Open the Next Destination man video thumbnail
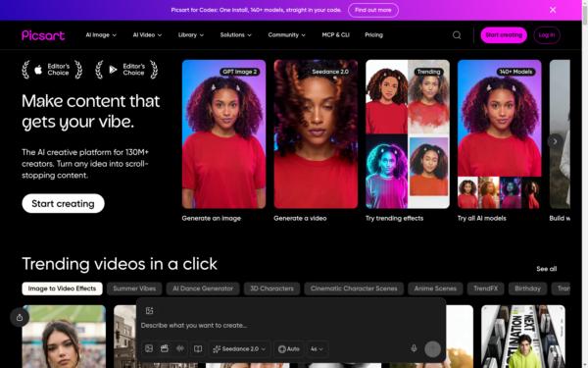Screen dimensions: 588x368 point(523,337)
